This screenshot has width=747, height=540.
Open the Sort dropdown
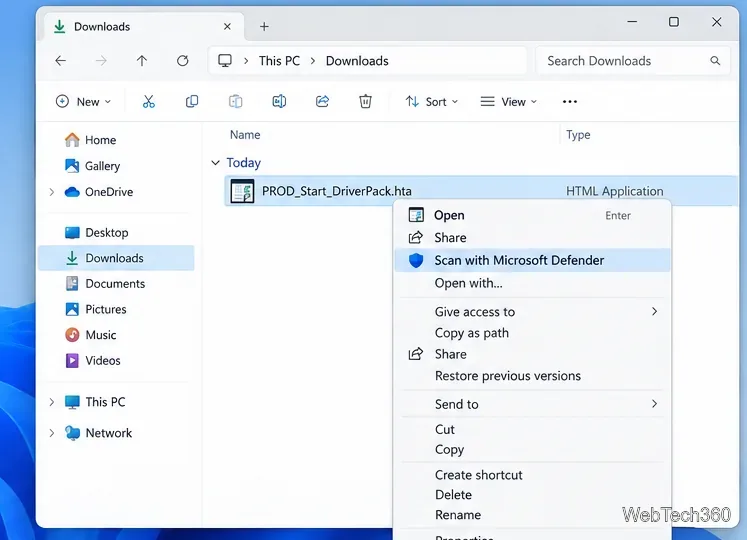432,102
